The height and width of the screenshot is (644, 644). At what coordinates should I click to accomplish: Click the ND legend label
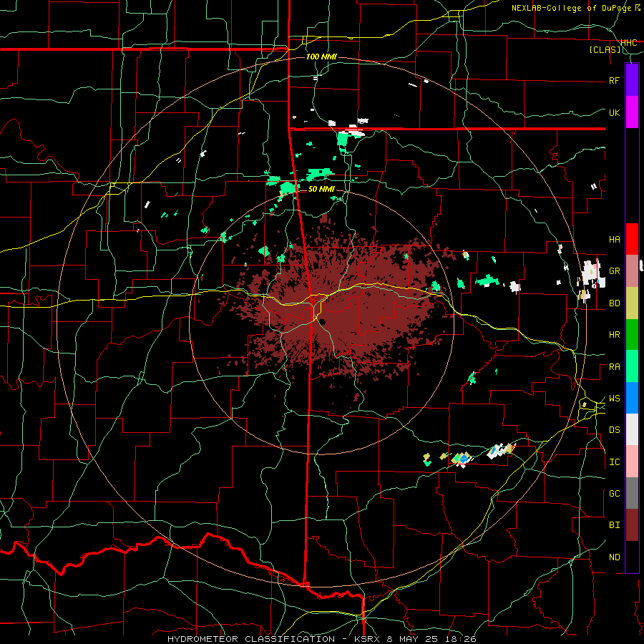coord(614,557)
